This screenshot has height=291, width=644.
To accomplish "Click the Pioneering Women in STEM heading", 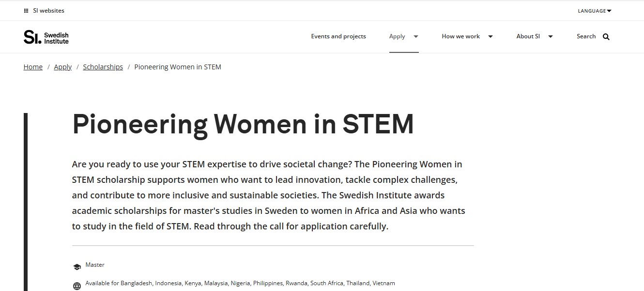I will coord(243,124).
